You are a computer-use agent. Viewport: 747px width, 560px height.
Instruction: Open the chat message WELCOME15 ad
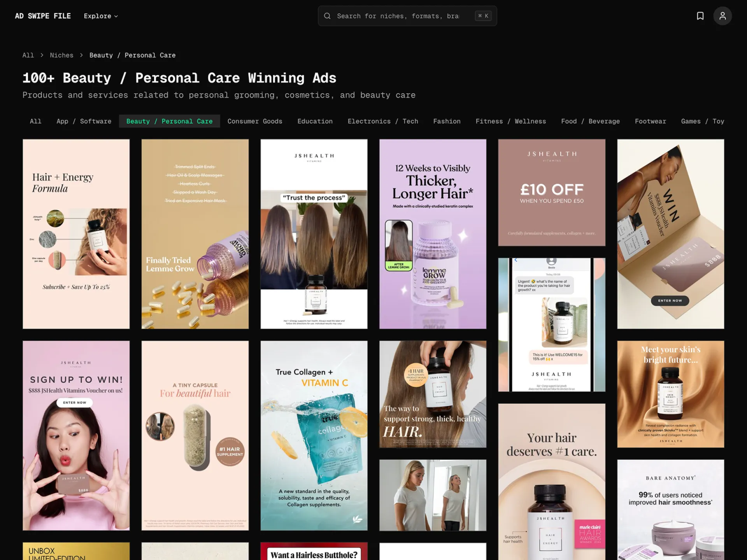(552, 325)
